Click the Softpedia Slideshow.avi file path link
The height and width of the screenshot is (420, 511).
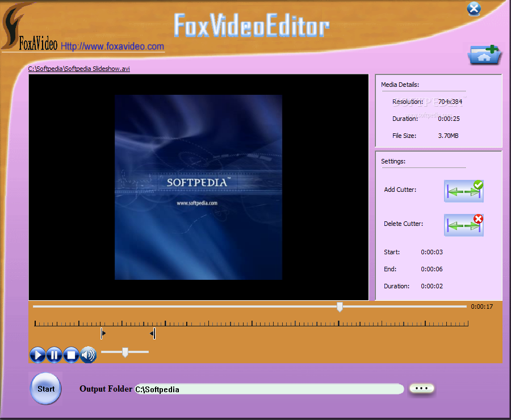click(79, 69)
